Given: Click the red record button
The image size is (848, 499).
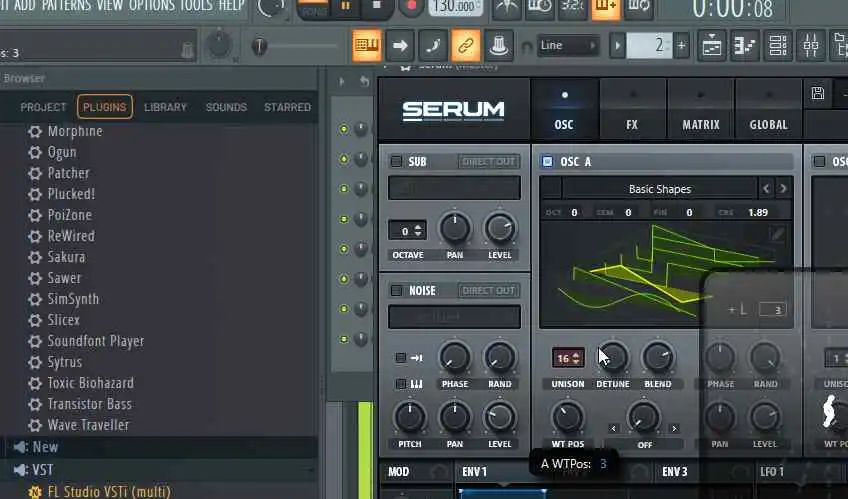Looking at the screenshot, I should point(412,6).
